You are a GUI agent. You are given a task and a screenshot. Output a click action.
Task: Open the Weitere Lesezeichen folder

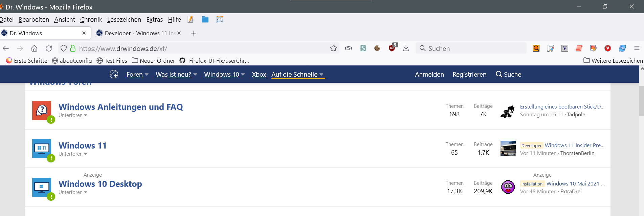point(613,60)
